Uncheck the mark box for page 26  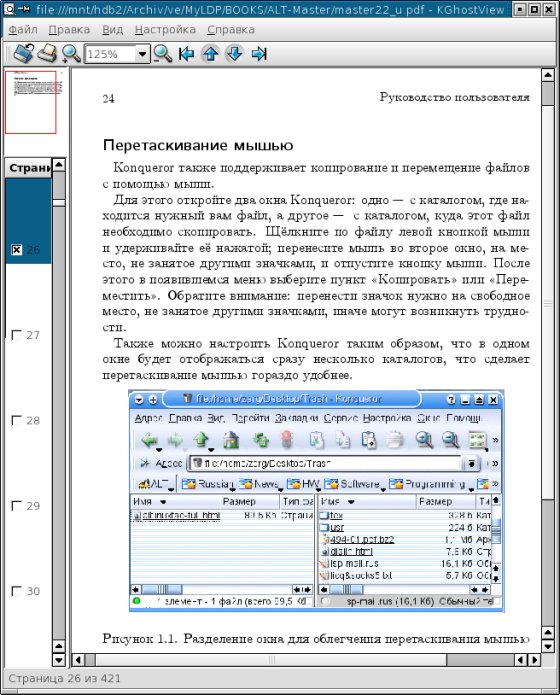click(16, 250)
